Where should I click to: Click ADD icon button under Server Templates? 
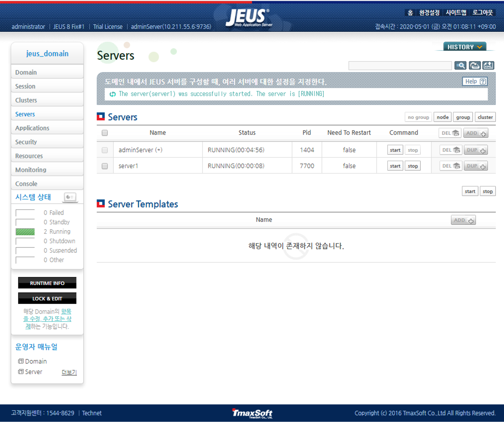click(463, 220)
